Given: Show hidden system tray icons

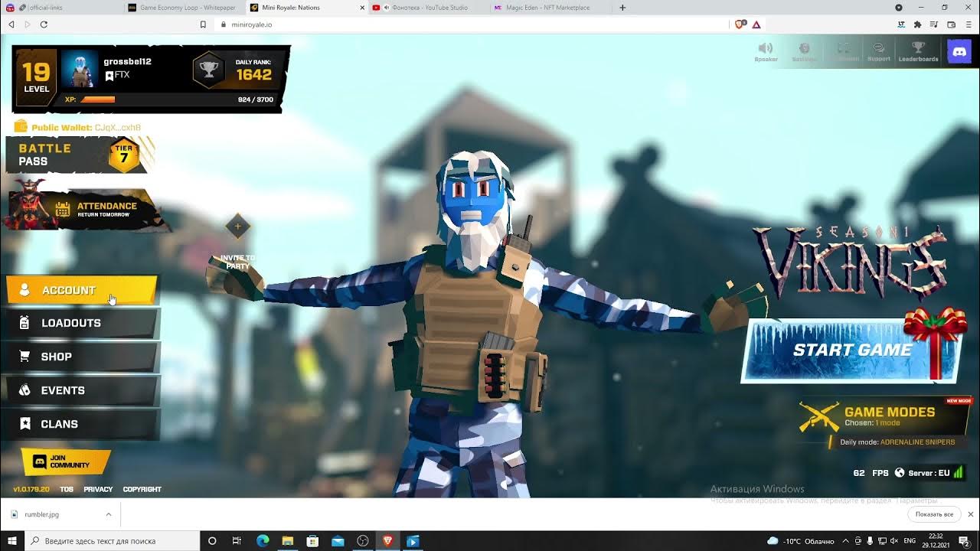Looking at the screenshot, I should tap(846, 541).
